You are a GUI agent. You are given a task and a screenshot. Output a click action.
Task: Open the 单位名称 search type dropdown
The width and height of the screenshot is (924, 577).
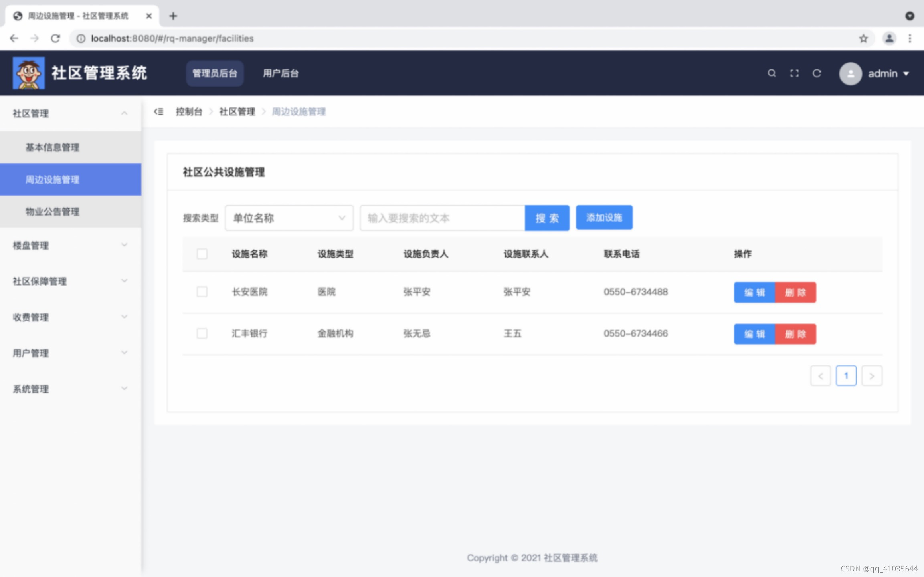point(289,218)
